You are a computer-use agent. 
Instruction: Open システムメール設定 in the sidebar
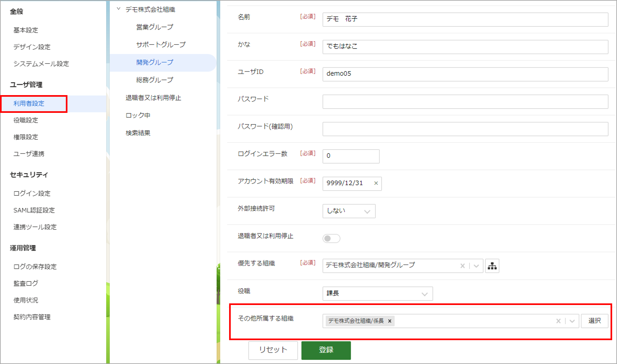coord(41,64)
